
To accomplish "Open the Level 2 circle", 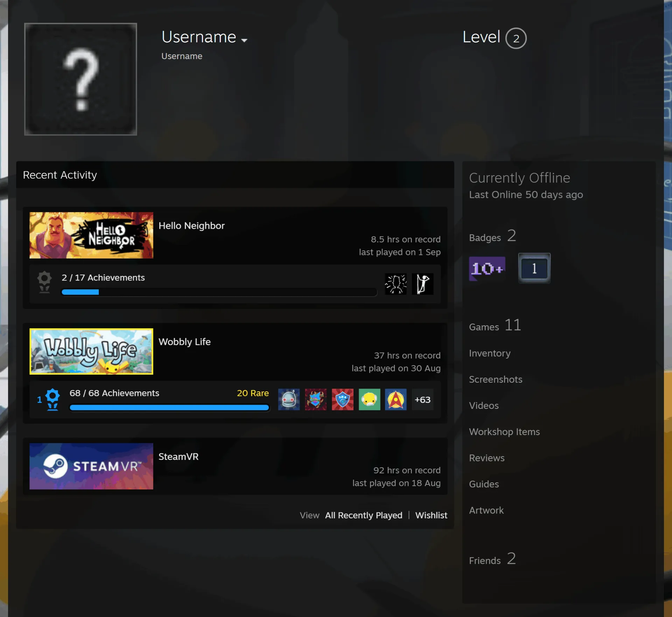I will click(516, 38).
